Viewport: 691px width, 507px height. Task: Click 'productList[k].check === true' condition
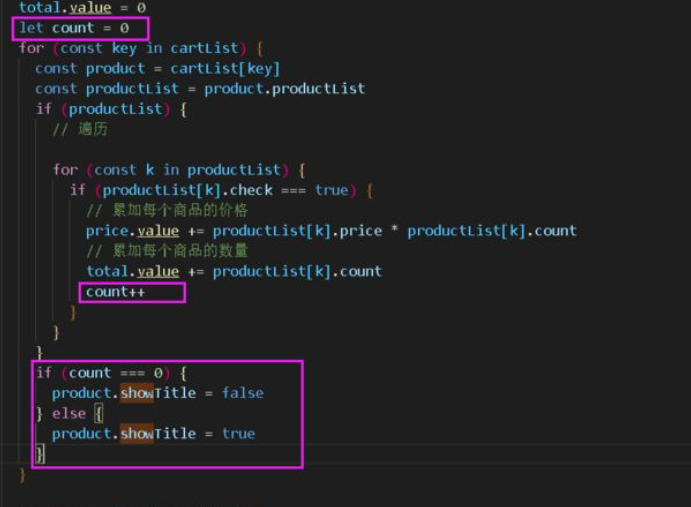(x=226, y=190)
